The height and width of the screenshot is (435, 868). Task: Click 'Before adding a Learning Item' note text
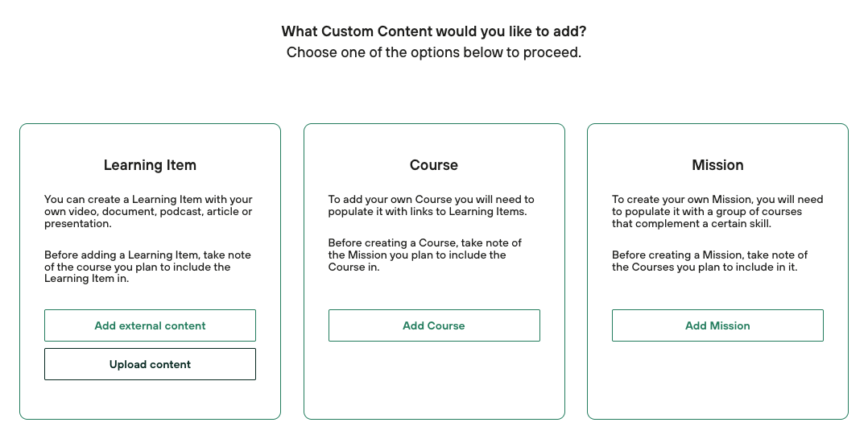click(148, 267)
